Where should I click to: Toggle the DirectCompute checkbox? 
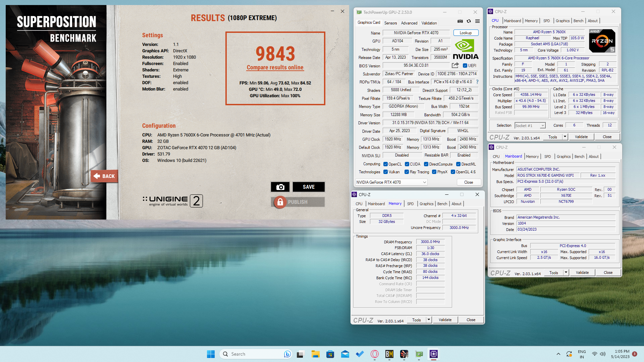[426, 164]
